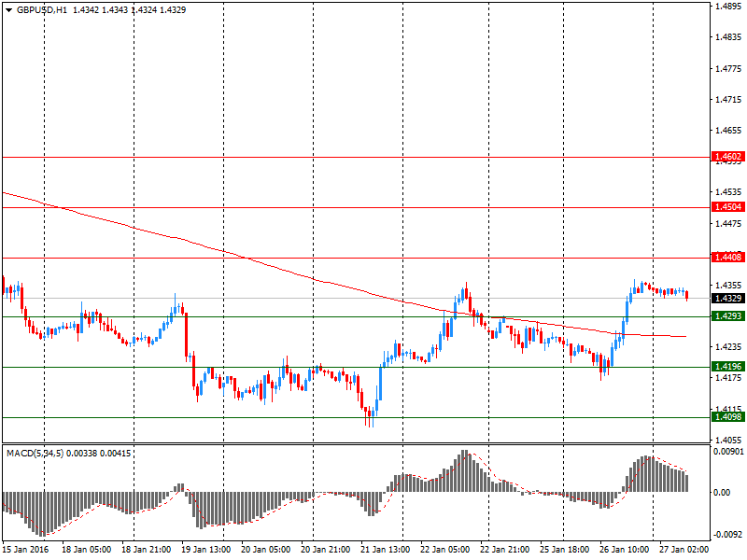Viewport: 747px width, 560px height.
Task: Click the 1.4835 price axis value
Action: coord(729,37)
